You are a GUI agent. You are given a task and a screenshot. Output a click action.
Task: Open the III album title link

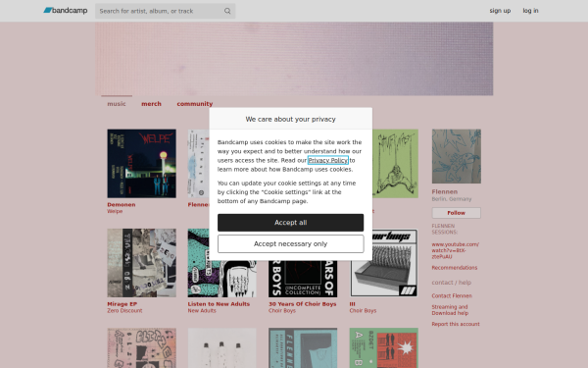(352, 304)
